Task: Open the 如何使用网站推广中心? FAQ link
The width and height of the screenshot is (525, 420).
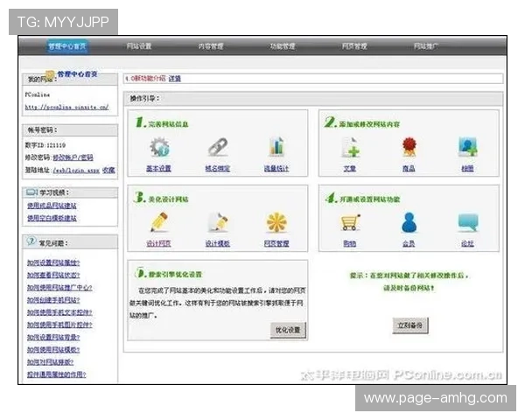Action: (x=59, y=288)
